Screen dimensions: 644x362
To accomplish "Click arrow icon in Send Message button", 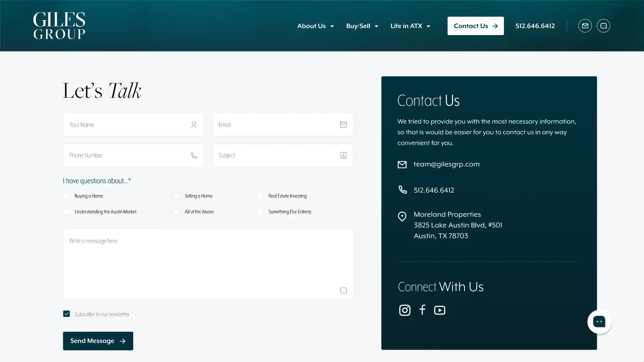I will pos(123,341).
